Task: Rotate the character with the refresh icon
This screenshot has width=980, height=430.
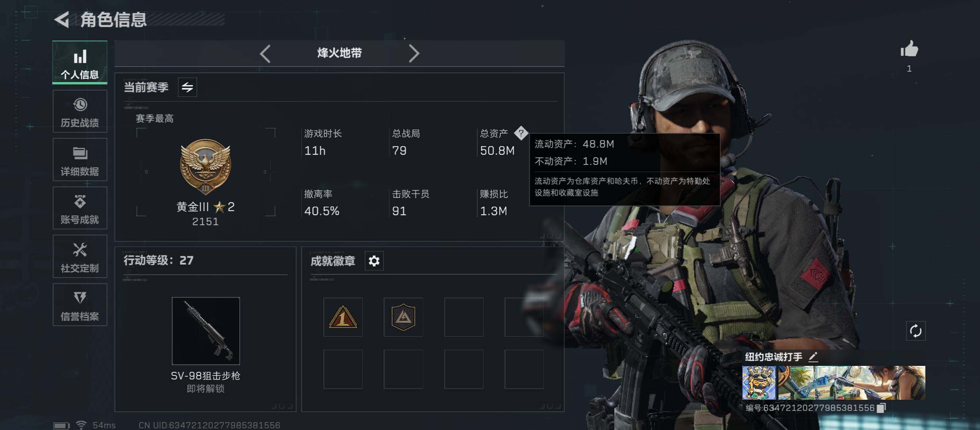Action: click(x=915, y=331)
